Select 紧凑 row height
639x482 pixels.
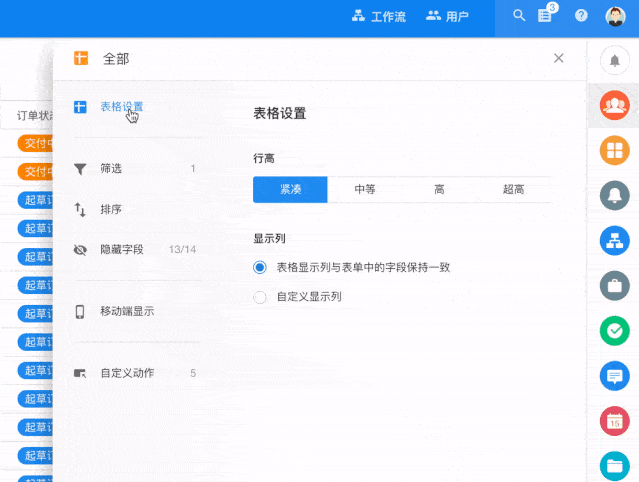(x=290, y=189)
